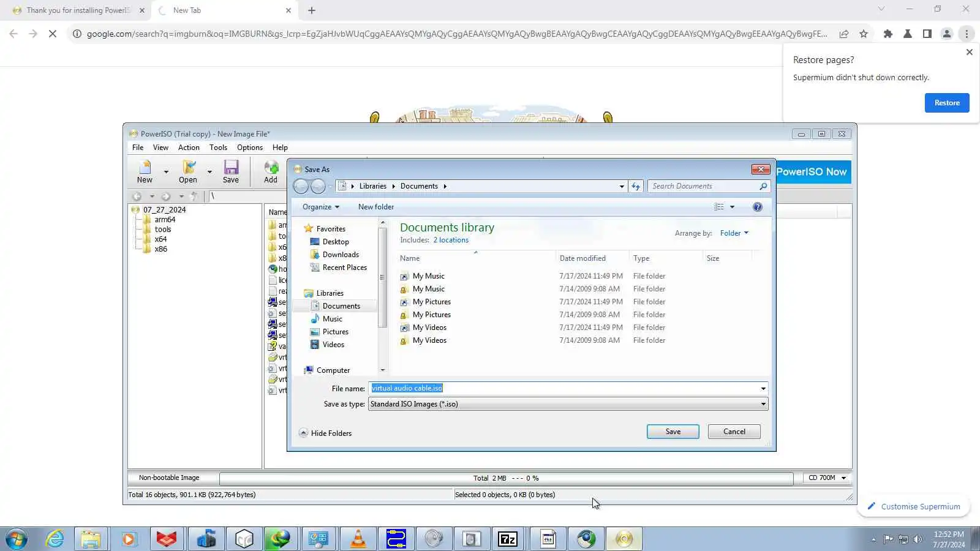Share this page using the share icon
The image size is (980, 551).
(x=844, y=34)
